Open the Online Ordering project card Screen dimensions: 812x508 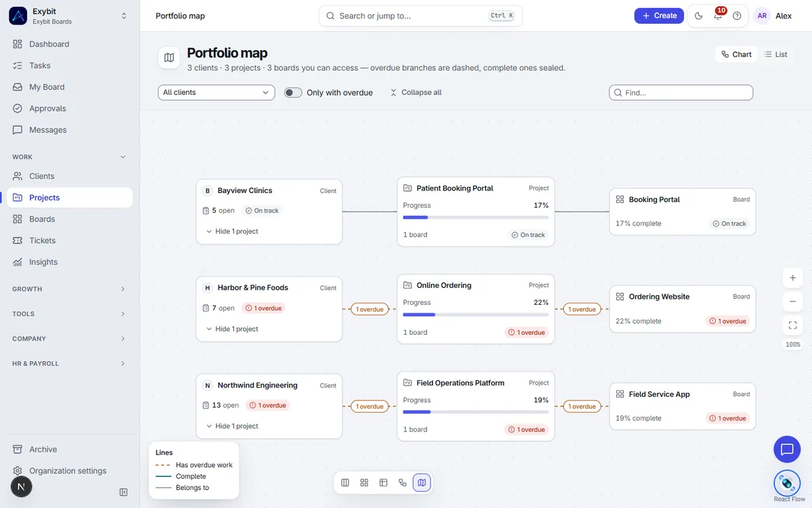pos(476,309)
